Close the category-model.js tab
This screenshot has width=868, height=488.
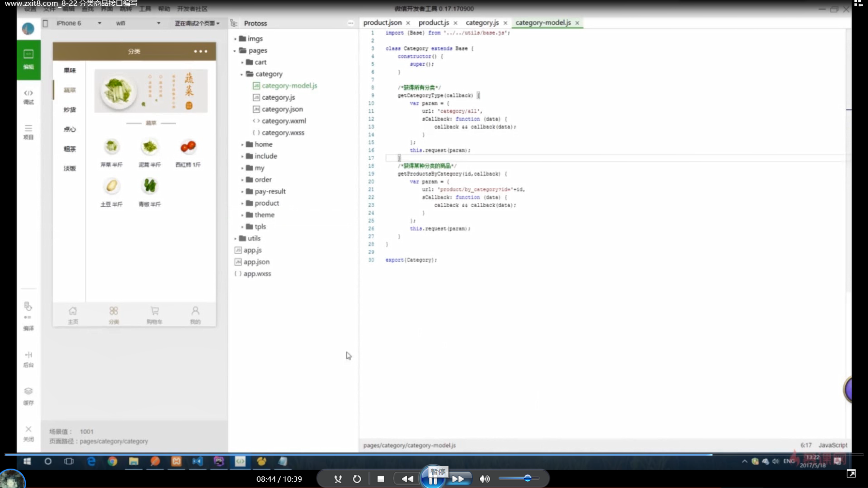[x=577, y=23]
